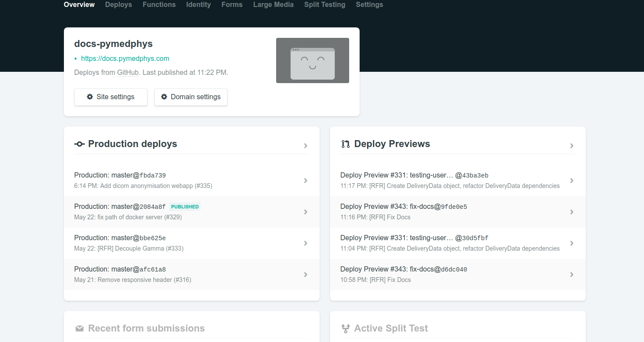The height and width of the screenshot is (342, 644).
Task: Click the Domain settings button
Action: pos(190,97)
